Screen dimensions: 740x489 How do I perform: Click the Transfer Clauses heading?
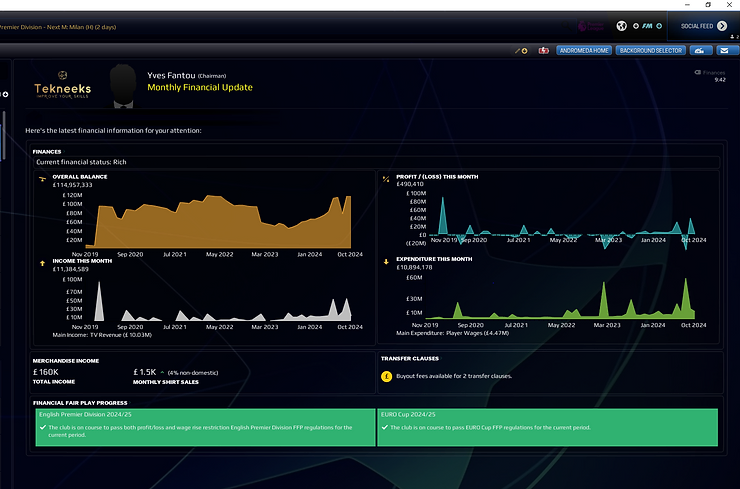[410, 358]
